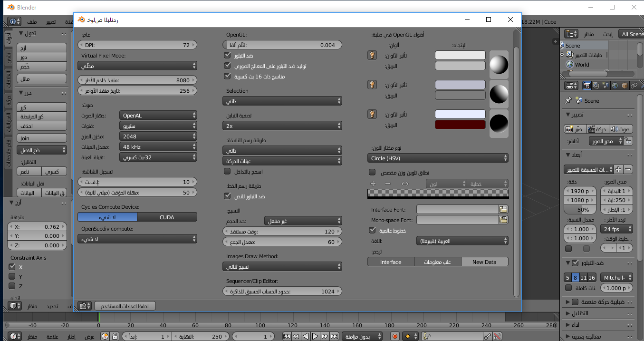Click the play animation reverse button

(x=306, y=336)
